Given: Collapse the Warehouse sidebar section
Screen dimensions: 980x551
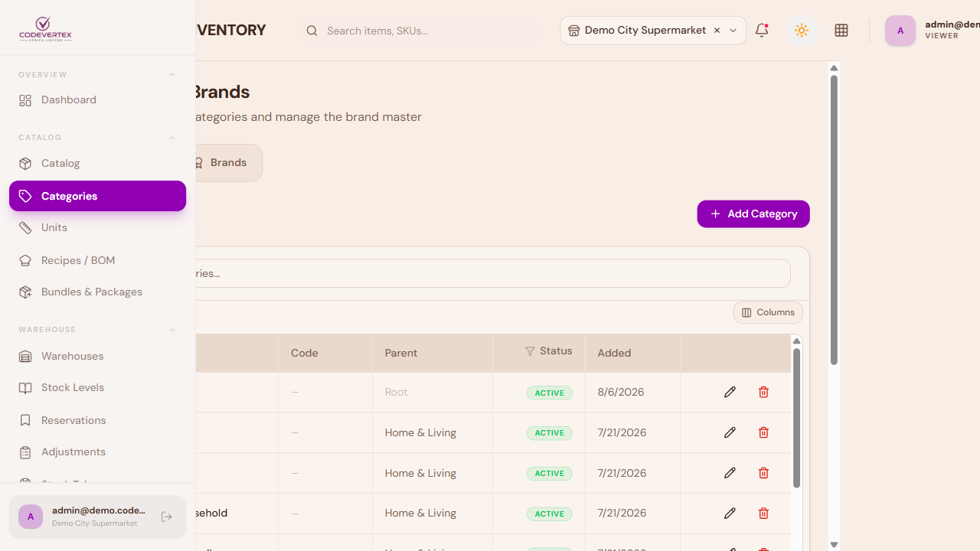Looking at the screenshot, I should pyautogui.click(x=172, y=330).
